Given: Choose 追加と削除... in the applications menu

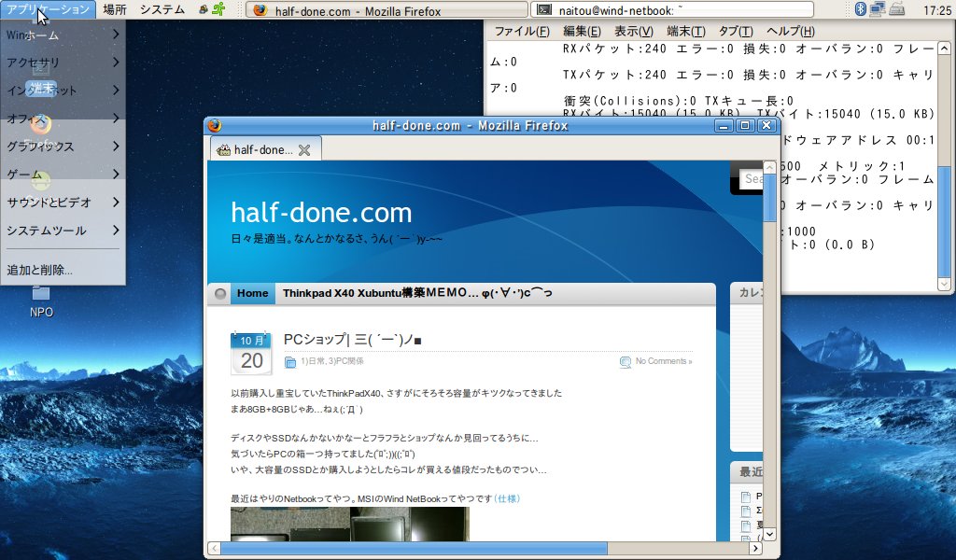Looking at the screenshot, I should click(63, 270).
